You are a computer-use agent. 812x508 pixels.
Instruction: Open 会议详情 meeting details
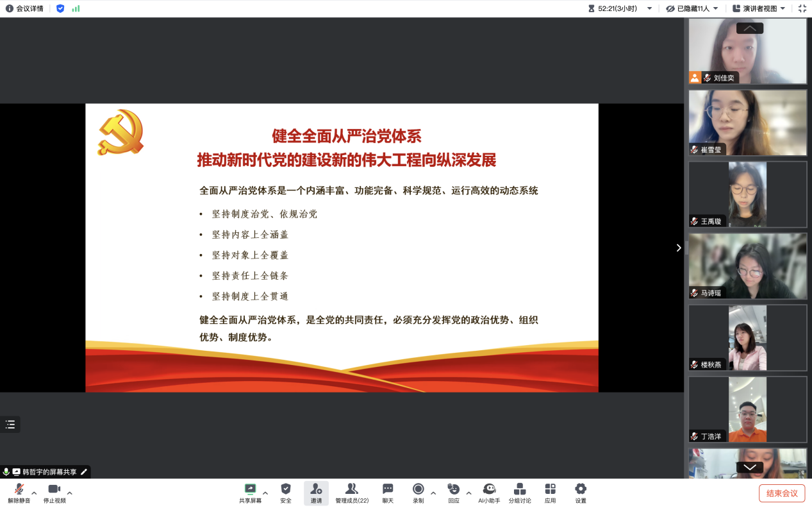click(24, 8)
